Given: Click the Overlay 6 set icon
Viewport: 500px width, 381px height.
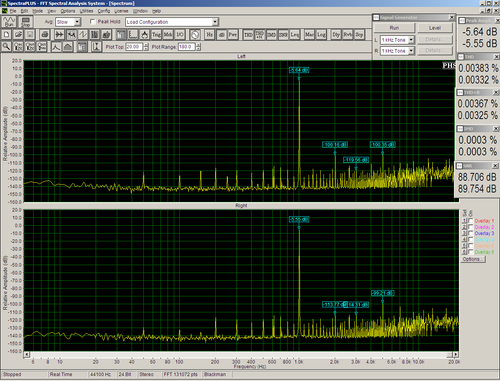Looking at the screenshot, I should point(465,252).
